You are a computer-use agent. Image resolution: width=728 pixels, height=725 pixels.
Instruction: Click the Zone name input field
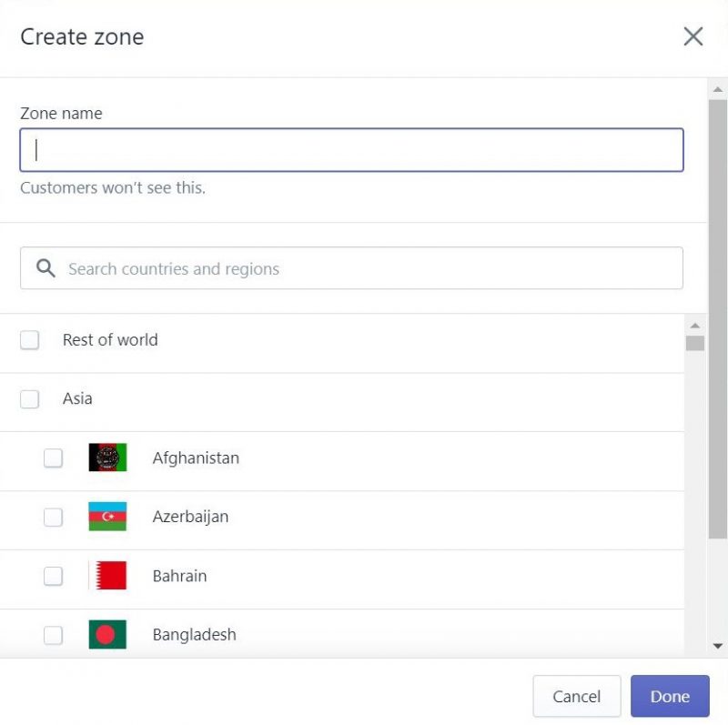[x=350, y=149]
